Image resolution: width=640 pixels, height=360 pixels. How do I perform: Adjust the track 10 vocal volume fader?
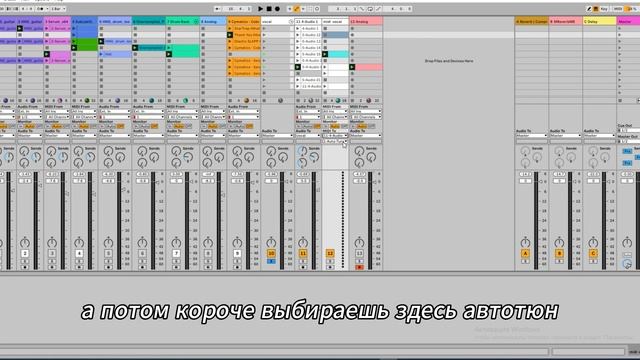click(287, 182)
